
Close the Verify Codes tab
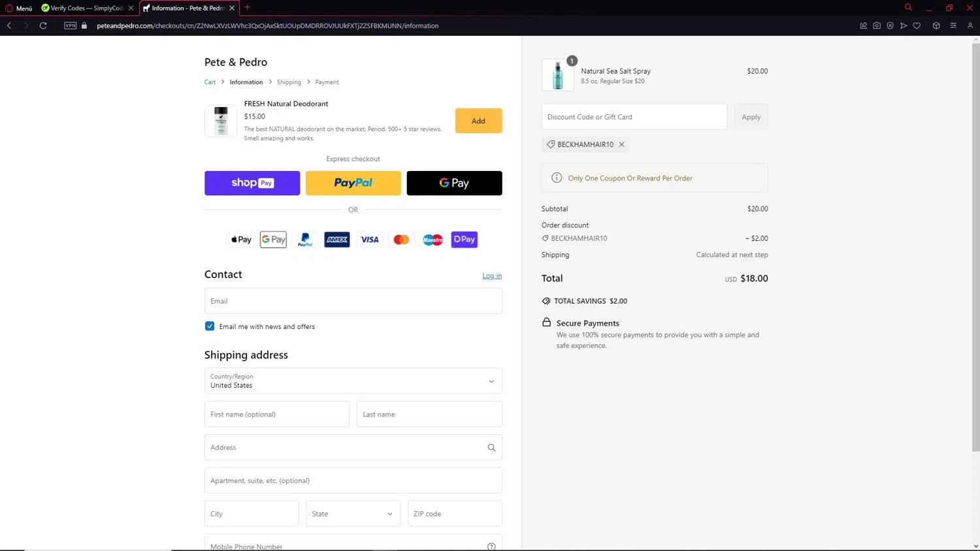131,8
